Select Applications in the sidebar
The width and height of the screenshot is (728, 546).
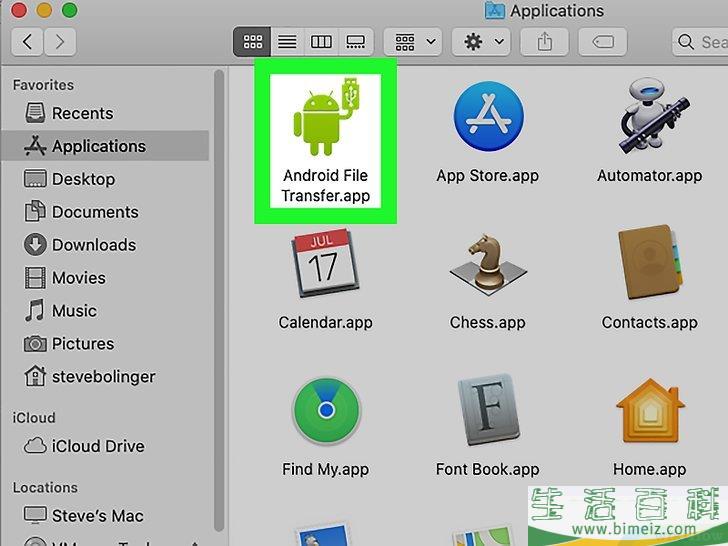coord(104,146)
